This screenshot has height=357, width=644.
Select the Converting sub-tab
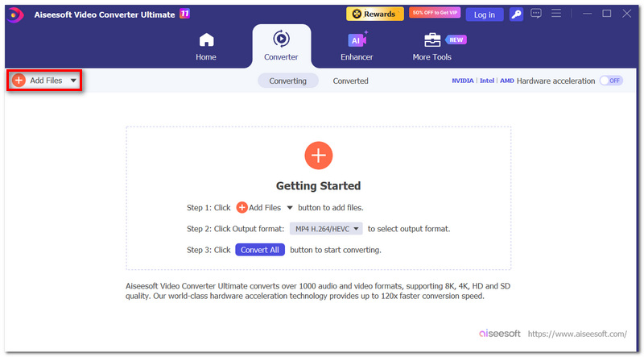click(x=288, y=81)
